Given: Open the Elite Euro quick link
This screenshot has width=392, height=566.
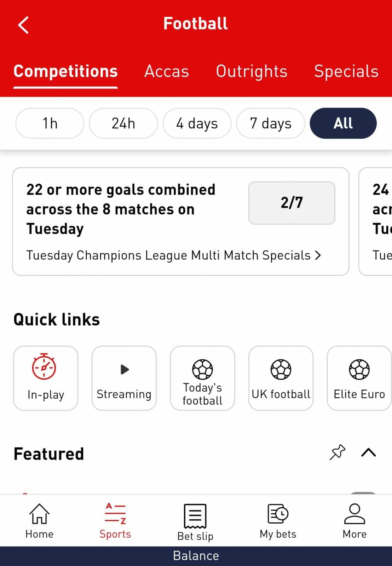Looking at the screenshot, I should pos(359,378).
